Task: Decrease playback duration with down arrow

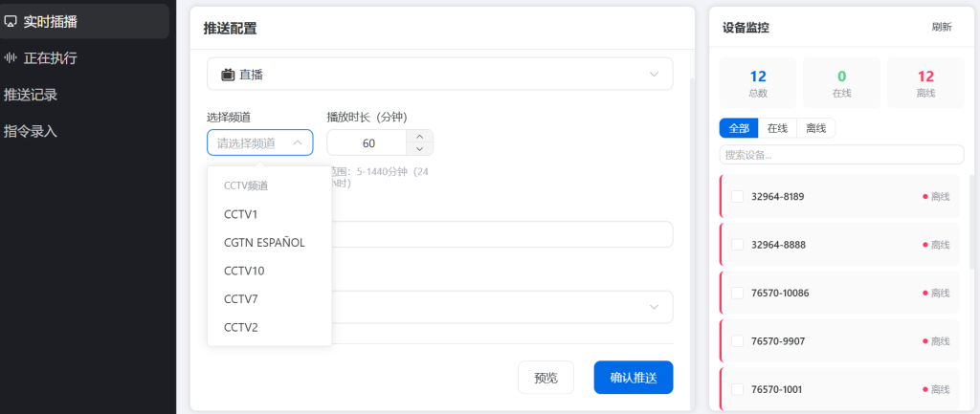Action: click(x=420, y=148)
